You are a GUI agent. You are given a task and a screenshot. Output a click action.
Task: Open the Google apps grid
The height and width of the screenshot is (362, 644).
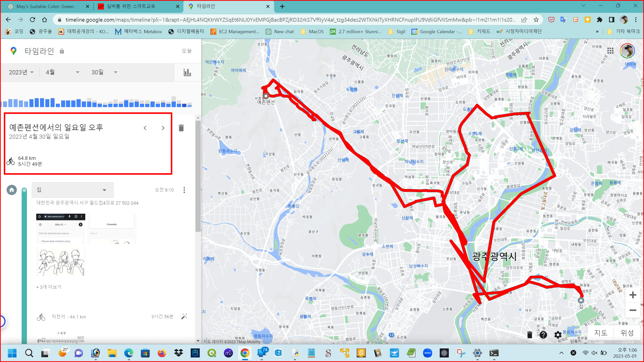(x=610, y=51)
